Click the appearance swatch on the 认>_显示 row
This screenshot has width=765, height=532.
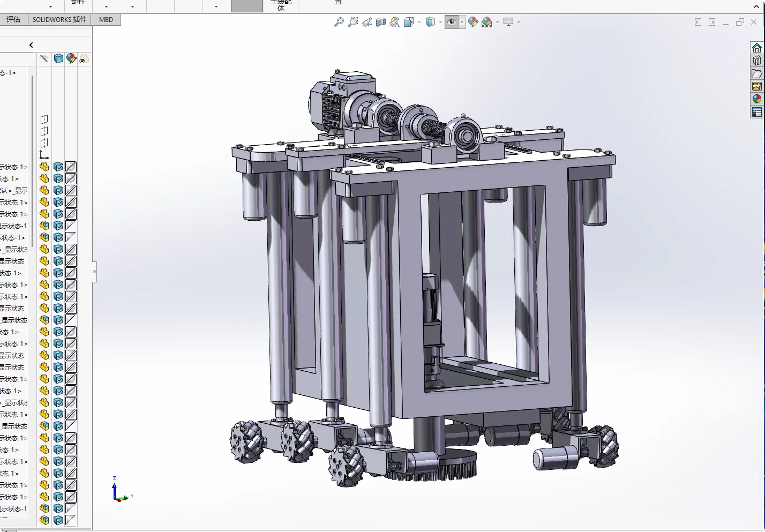click(x=71, y=190)
